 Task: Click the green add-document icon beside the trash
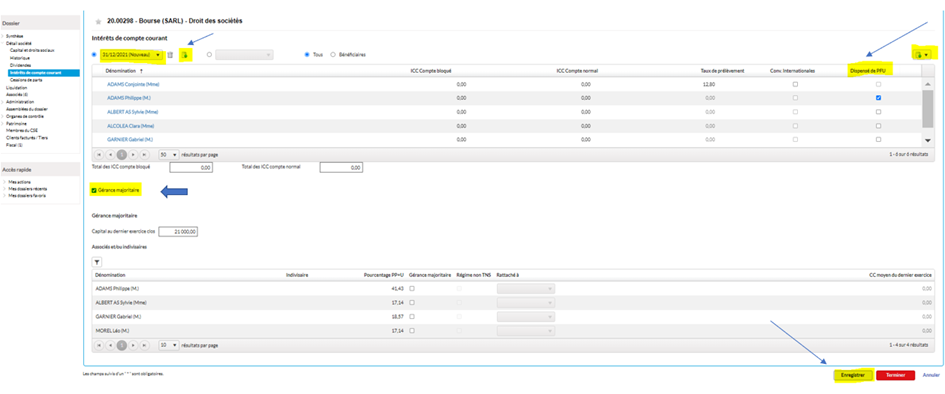pyautogui.click(x=185, y=55)
